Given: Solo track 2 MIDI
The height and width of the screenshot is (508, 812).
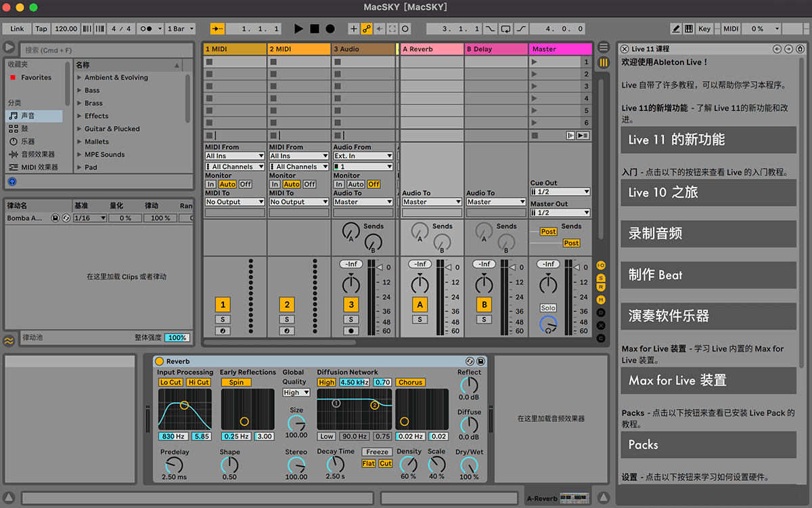Looking at the screenshot, I should click(287, 320).
